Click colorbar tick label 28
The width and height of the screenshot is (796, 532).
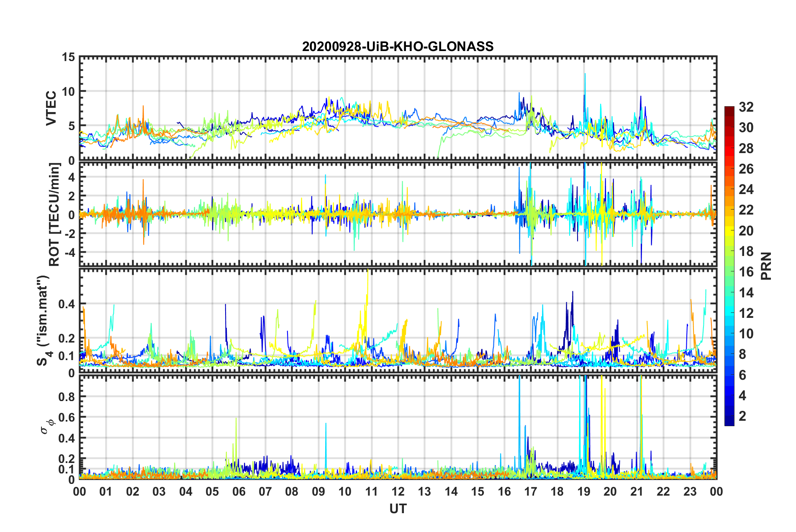(x=746, y=148)
